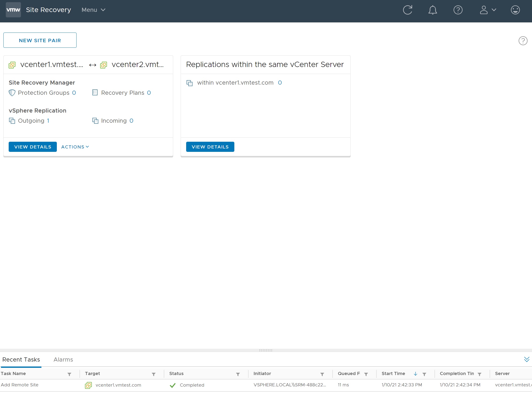Expand the Menu dropdown
The height and width of the screenshot is (396, 532).
(x=93, y=10)
